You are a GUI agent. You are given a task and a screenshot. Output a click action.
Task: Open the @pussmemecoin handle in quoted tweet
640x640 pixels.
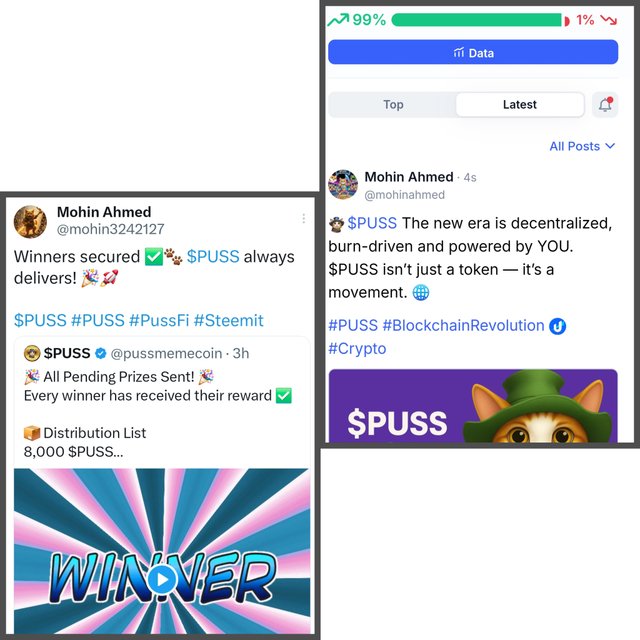coord(166,353)
